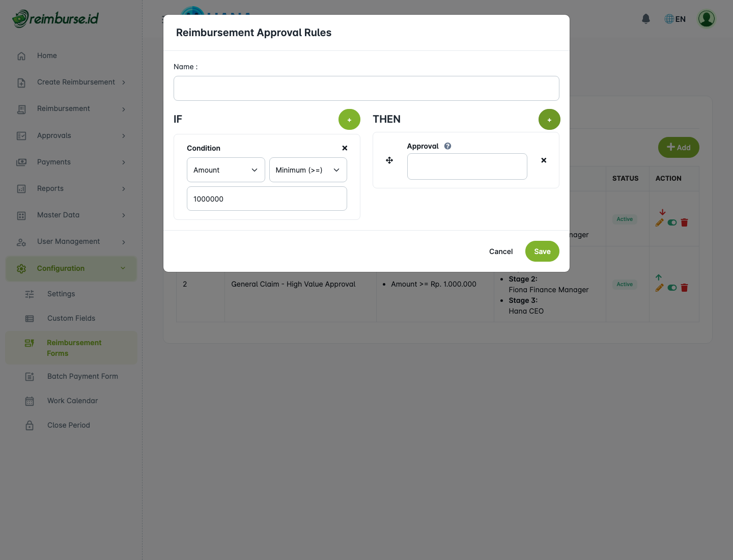Remove the Approval stage with its X icon
Viewport: 733px width, 560px height.
point(544,160)
